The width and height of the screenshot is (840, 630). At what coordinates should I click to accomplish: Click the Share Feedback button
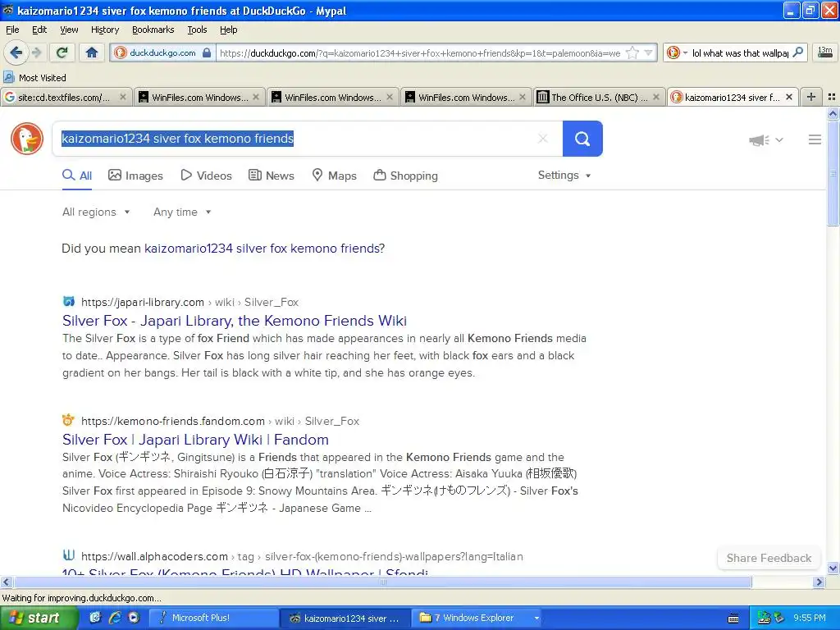point(769,558)
